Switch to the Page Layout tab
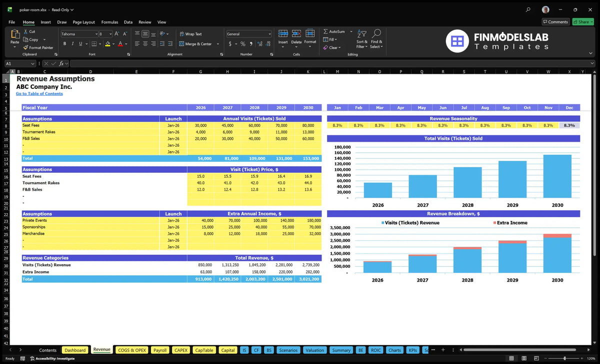 point(83,22)
